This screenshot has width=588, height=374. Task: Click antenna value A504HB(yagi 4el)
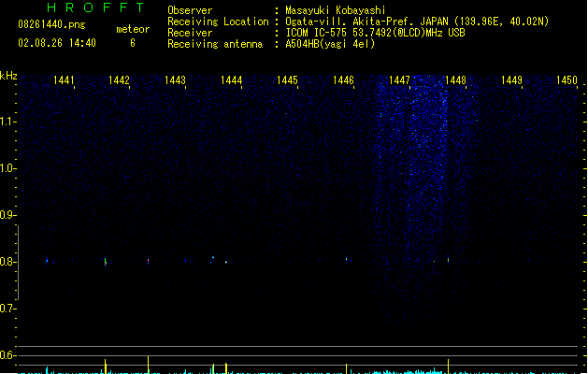330,44
